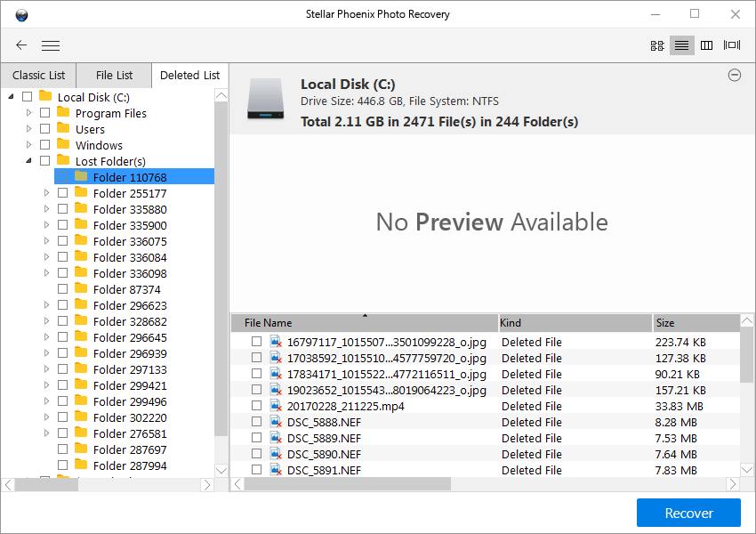Switch to Classic List tab
This screenshot has height=534, width=756.
coord(38,76)
